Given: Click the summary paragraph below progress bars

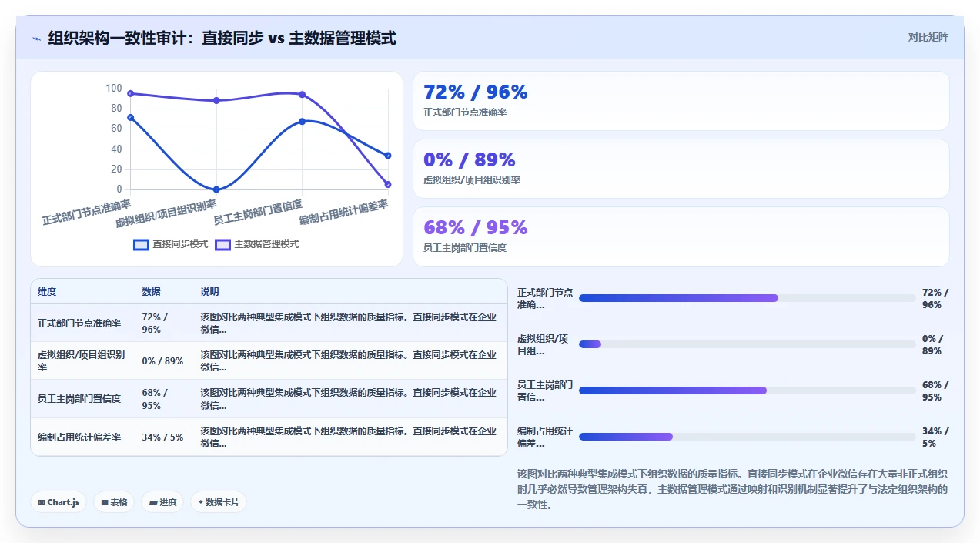Looking at the screenshot, I should coord(733,489).
